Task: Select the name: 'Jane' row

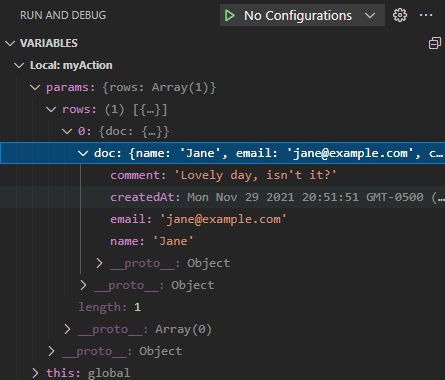Action: click(x=222, y=241)
